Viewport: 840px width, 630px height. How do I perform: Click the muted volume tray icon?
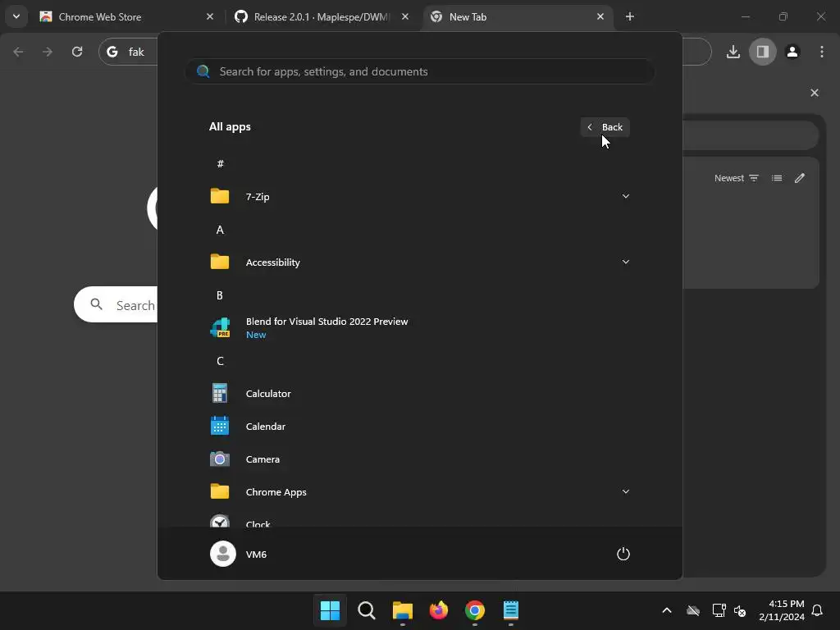[x=741, y=610]
